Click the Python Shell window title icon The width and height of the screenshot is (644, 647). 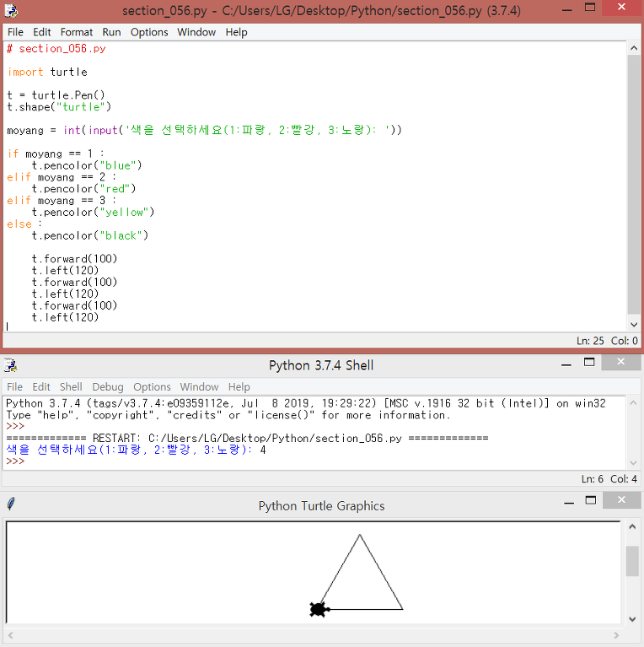click(11, 365)
